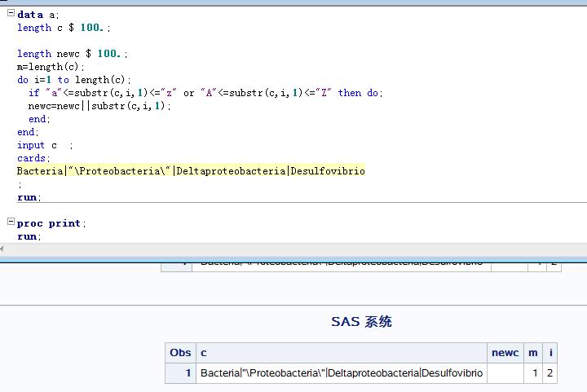This screenshot has height=392, width=587.
Task: Click the 'i' column header
Action: (551, 353)
